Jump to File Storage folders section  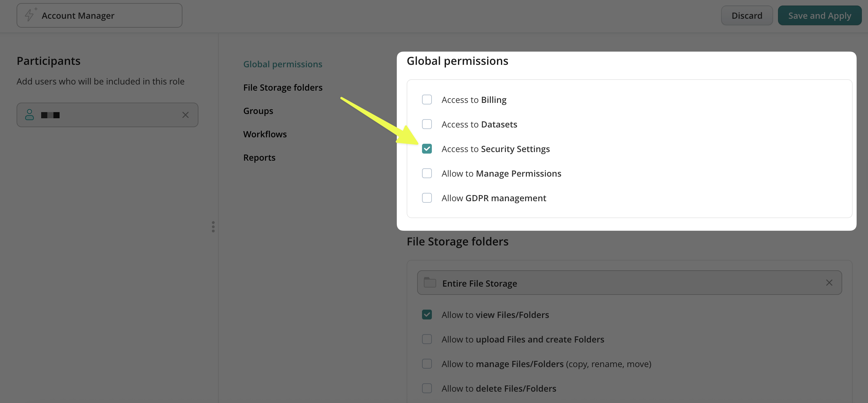[282, 88]
